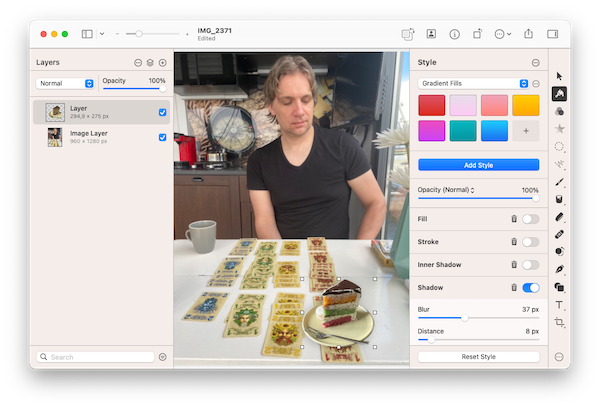
Task: Open Opacity (Normal) blend mode popup
Action: [x=446, y=190]
